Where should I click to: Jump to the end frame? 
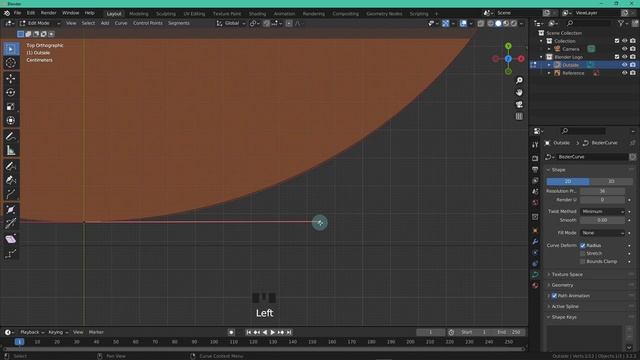(289, 333)
